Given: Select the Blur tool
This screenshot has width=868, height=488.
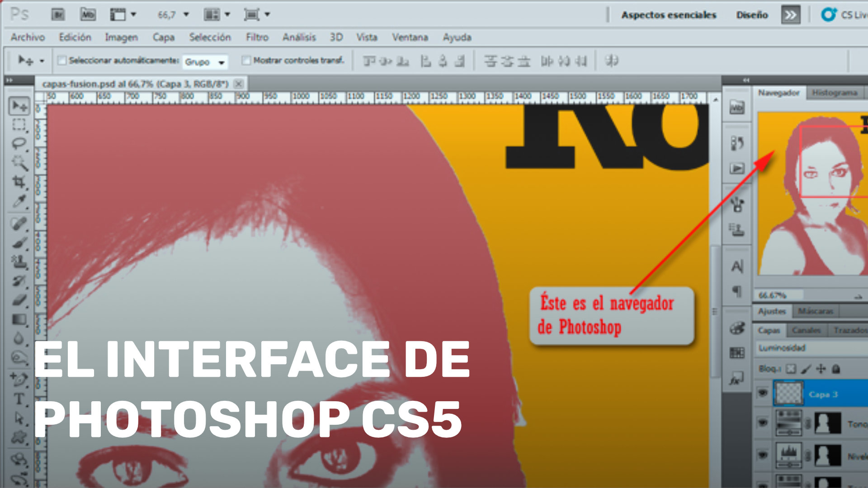Looking at the screenshot, I should [19, 338].
